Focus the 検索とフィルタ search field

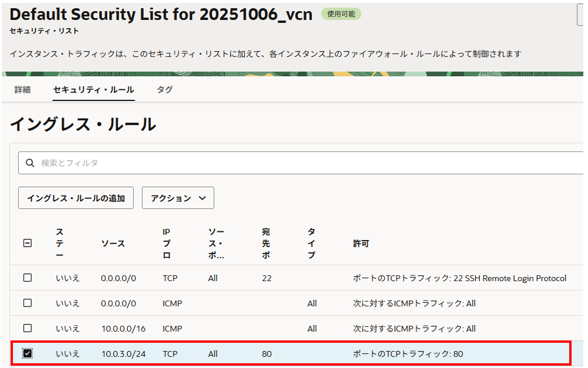pyautogui.click(x=293, y=163)
